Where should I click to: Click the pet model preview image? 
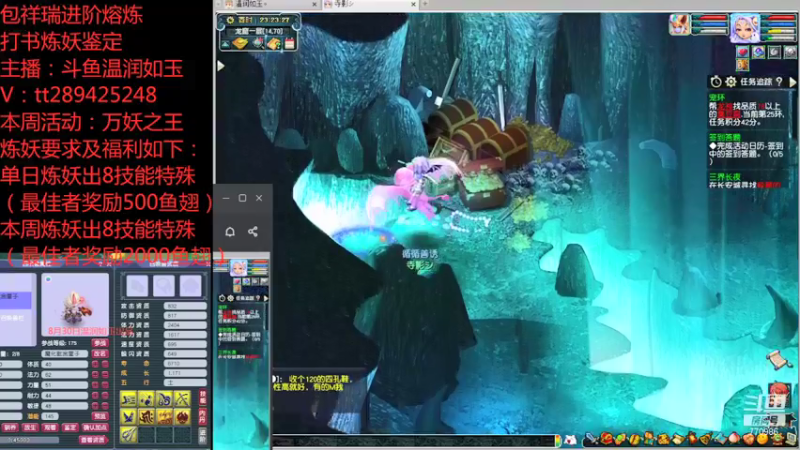75,305
